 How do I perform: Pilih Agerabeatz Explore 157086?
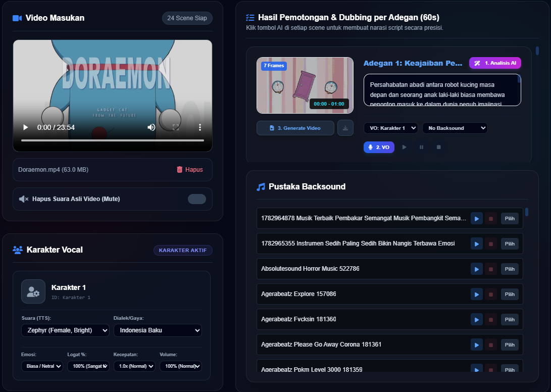(x=510, y=295)
